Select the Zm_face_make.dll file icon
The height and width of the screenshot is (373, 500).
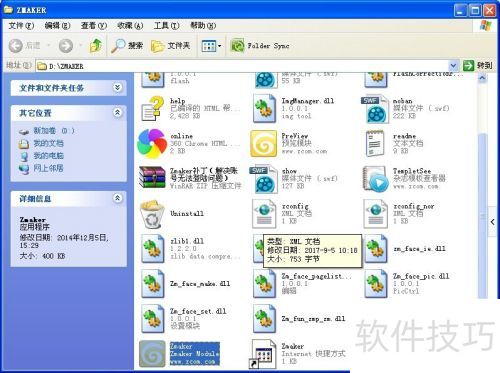pos(152,284)
